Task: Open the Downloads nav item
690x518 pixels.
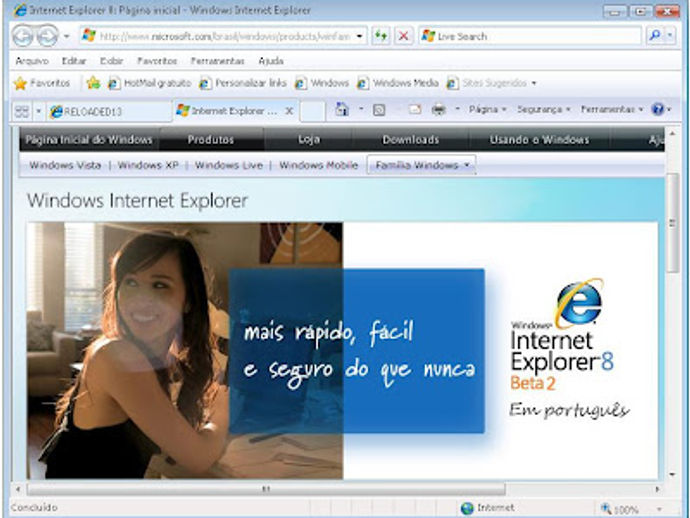Action: tap(411, 140)
